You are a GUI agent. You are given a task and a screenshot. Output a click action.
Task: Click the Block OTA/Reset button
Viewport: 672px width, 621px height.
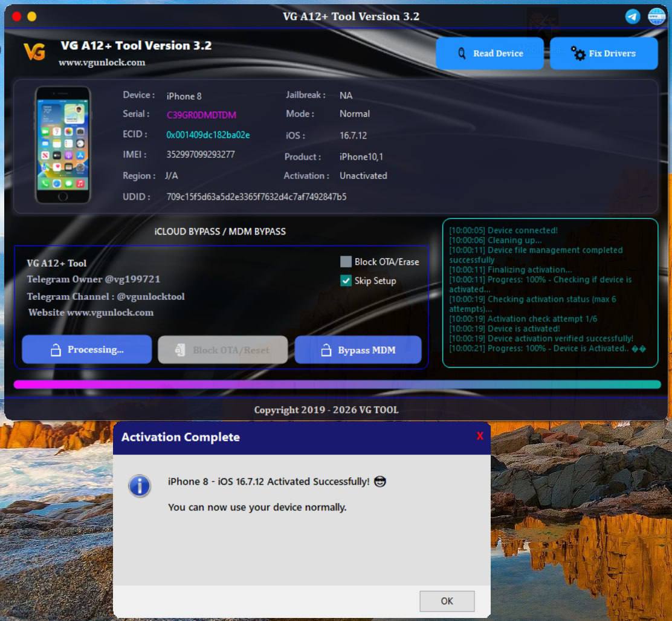222,350
